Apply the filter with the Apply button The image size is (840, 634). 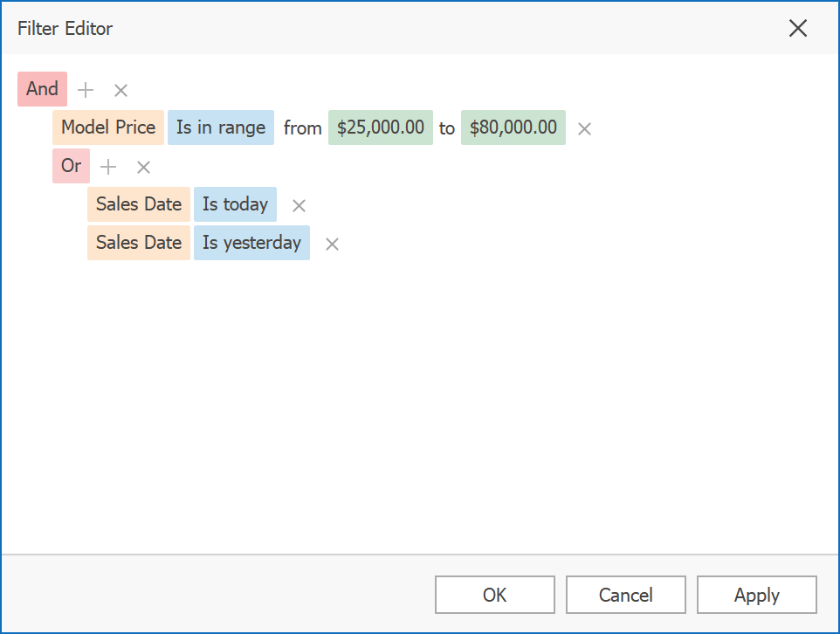point(756,595)
